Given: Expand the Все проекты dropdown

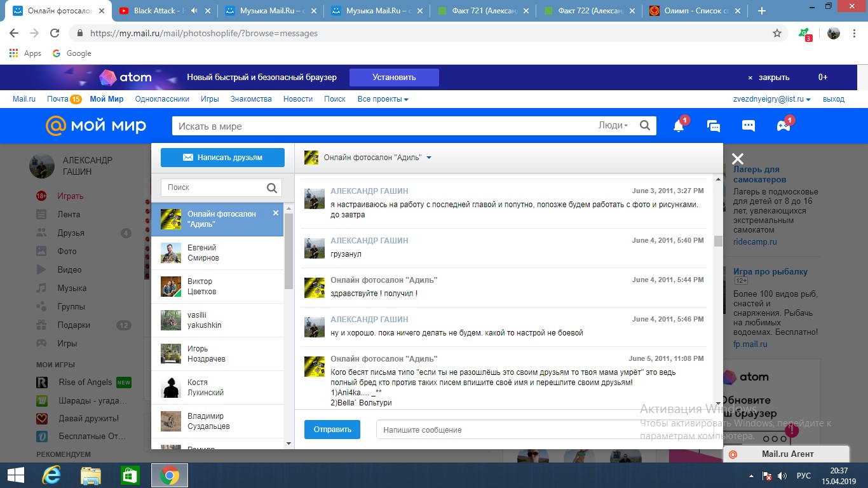Looking at the screenshot, I should tap(383, 99).
